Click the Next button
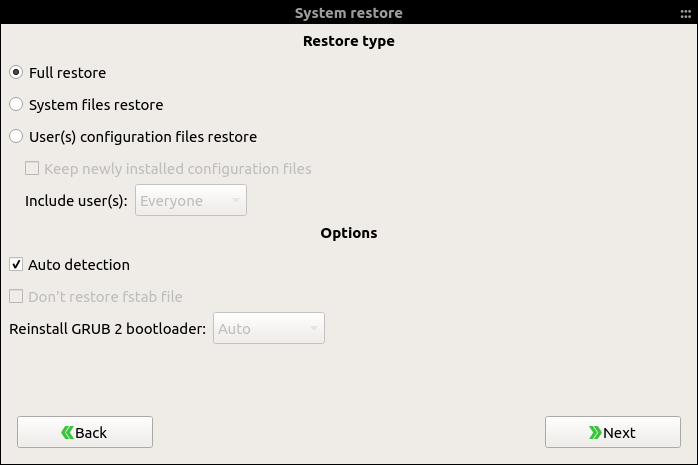Screen dimensions: 698x465 pos(613,432)
